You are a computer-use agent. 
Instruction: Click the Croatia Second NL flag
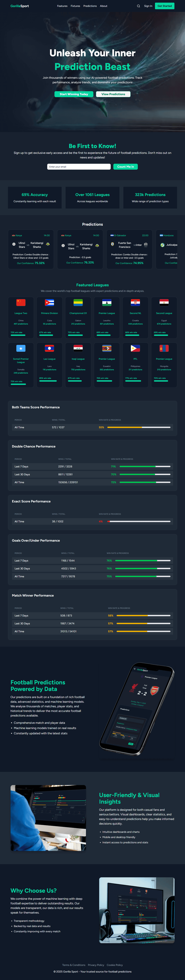point(135,303)
